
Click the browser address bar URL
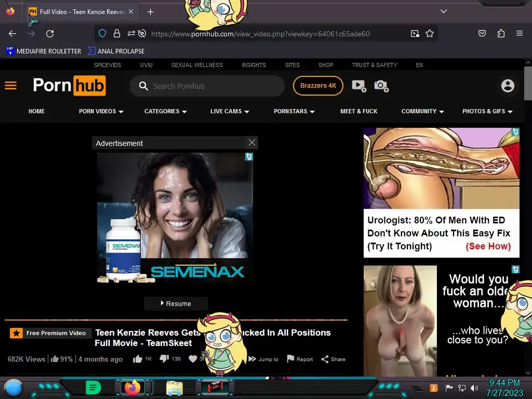pos(260,34)
